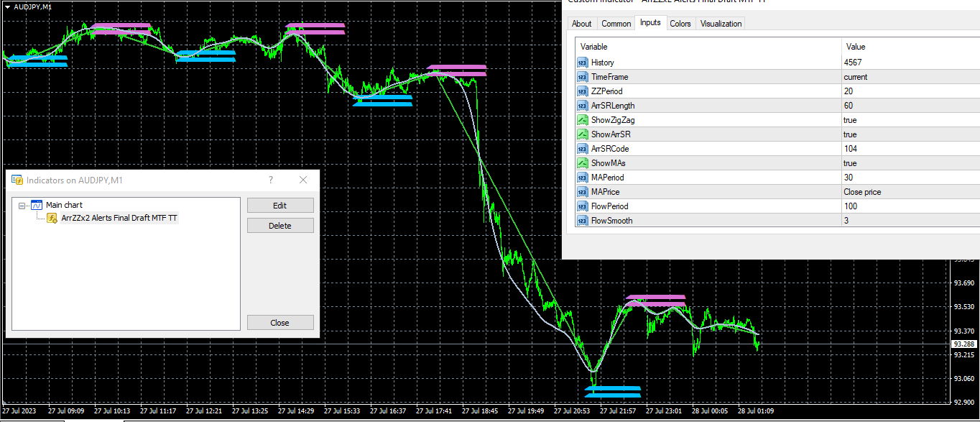The height and width of the screenshot is (422, 980).
Task: Open the Colors tab
Action: pos(680,24)
